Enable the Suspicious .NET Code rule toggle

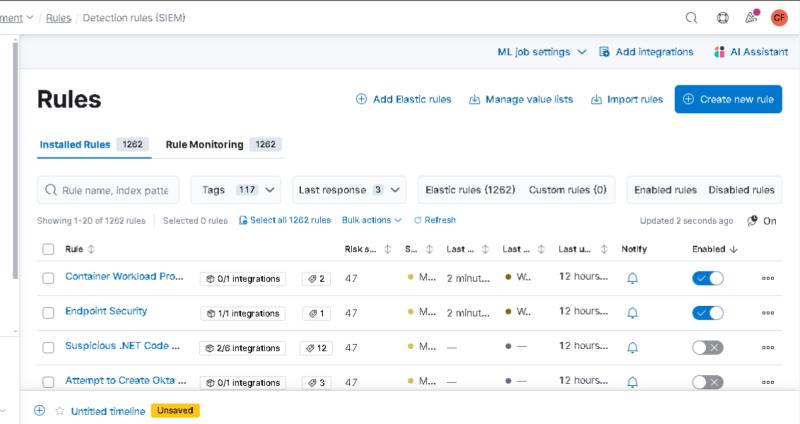tap(707, 347)
